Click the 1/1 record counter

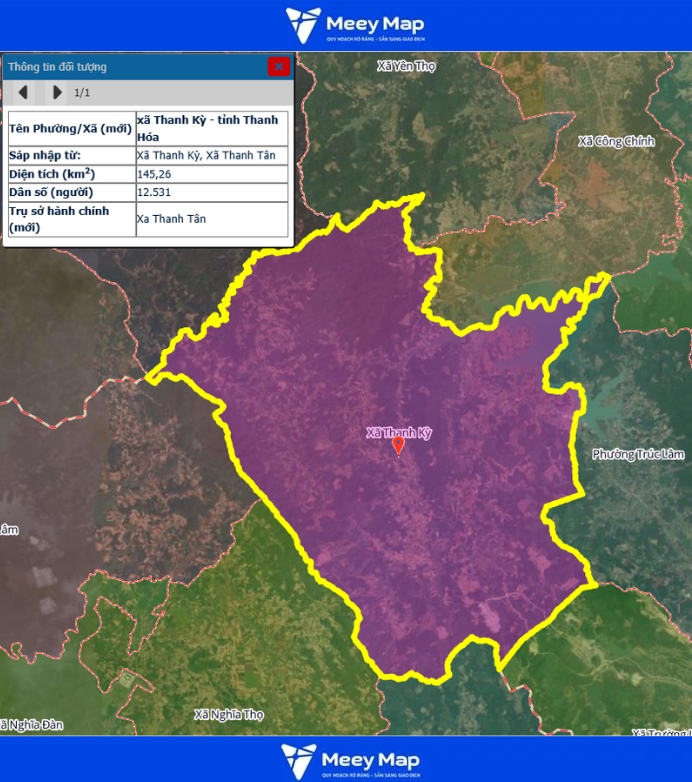click(83, 93)
